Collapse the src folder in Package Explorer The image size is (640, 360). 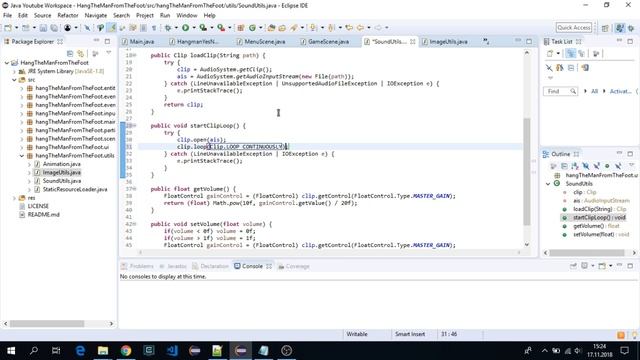pos(14,80)
